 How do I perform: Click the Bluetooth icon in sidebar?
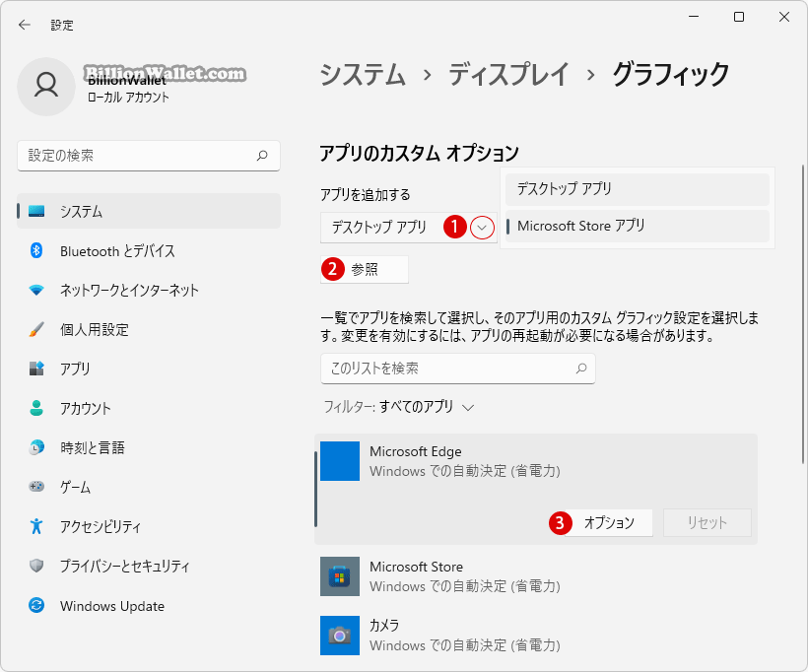(36, 250)
